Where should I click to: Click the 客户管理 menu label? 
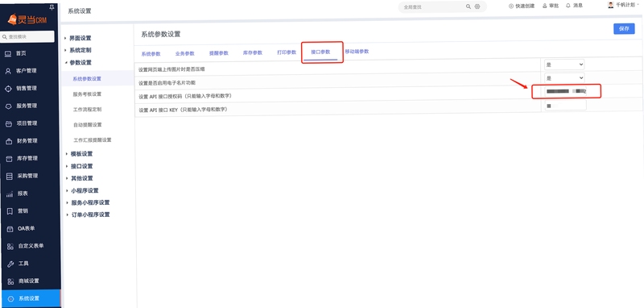pos(27,71)
